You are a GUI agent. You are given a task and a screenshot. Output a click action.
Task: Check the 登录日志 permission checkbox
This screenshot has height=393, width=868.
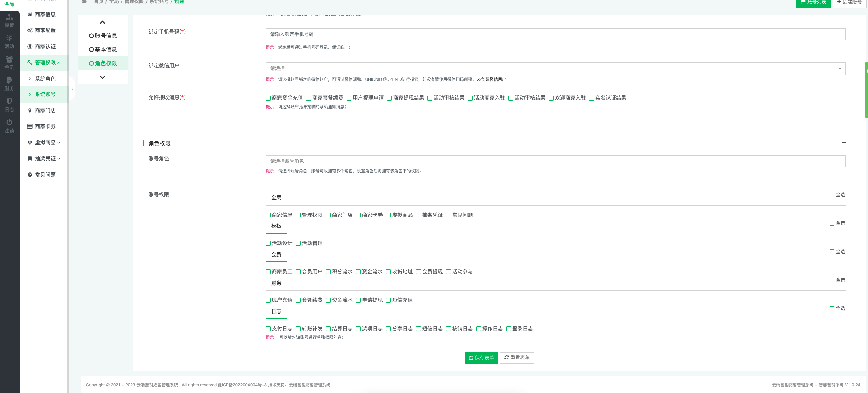pos(509,329)
